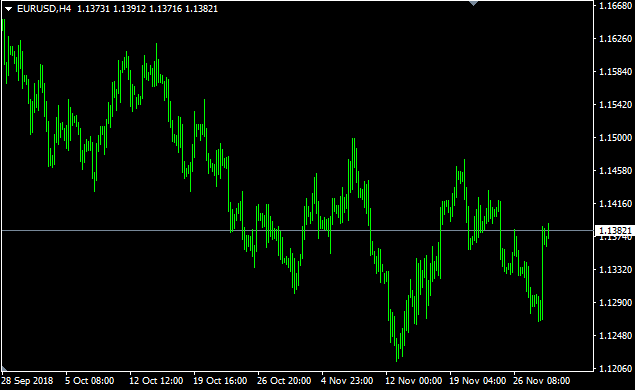The width and height of the screenshot is (635, 390).
Task: Click the 12 Oct 12:00 time label
Action: click(156, 381)
